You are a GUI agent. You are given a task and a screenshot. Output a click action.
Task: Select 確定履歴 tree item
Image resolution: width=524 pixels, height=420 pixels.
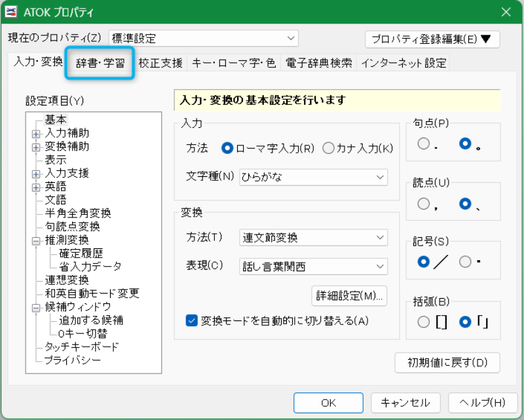[x=81, y=254]
